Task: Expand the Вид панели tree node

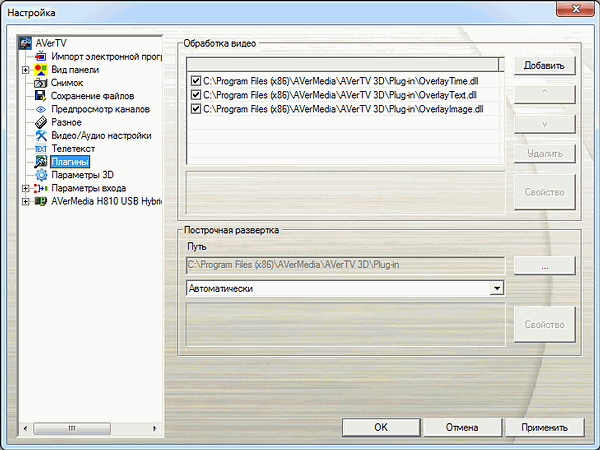Action: coord(25,70)
